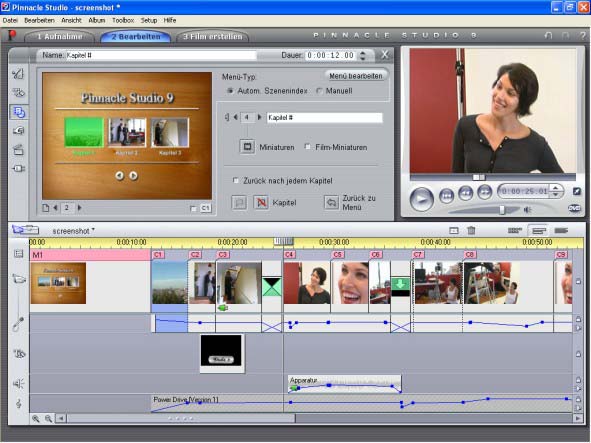The width and height of the screenshot is (591, 443).
Task: Select Autom. Szenenindex radio option
Action: [x=230, y=91]
